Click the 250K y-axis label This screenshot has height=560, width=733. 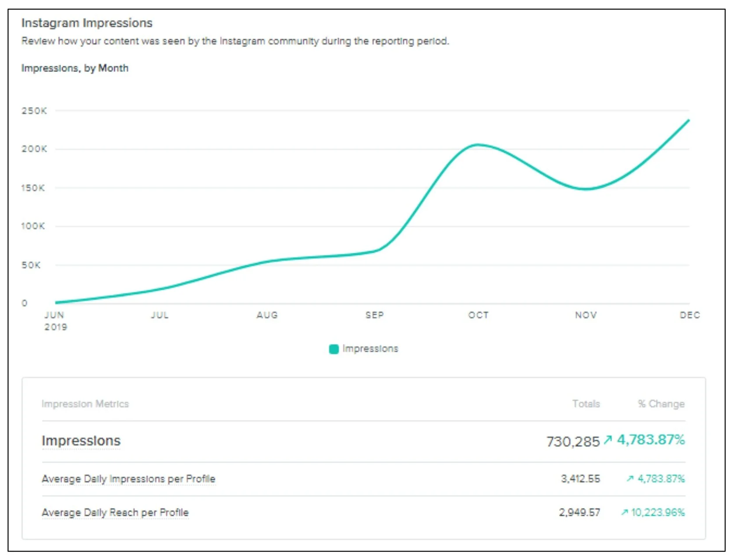pos(34,111)
